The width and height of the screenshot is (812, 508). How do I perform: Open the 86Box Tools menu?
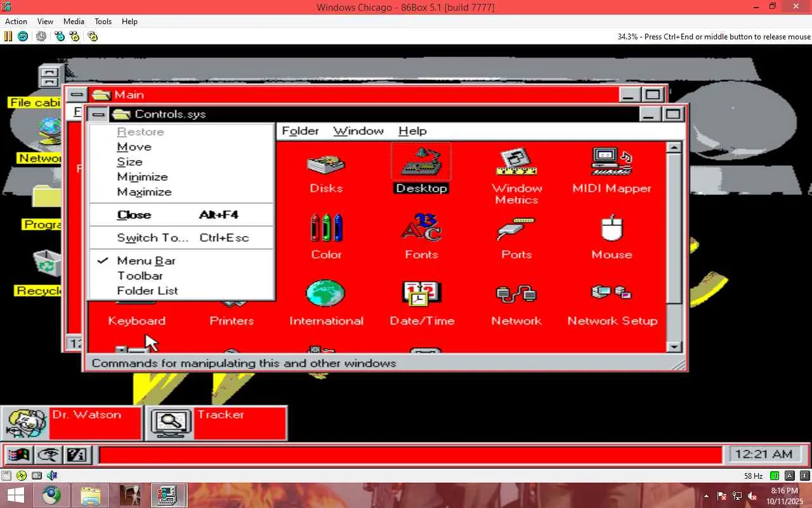point(103,21)
